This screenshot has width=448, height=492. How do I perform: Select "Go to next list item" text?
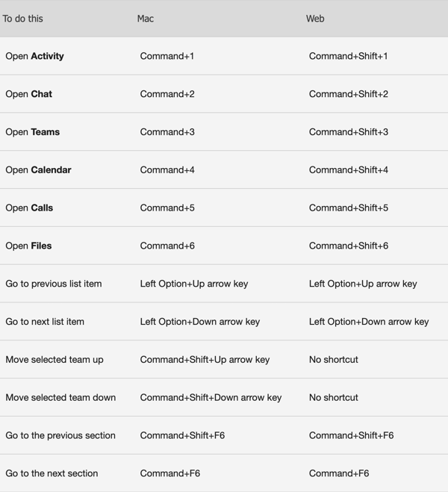tap(45, 322)
